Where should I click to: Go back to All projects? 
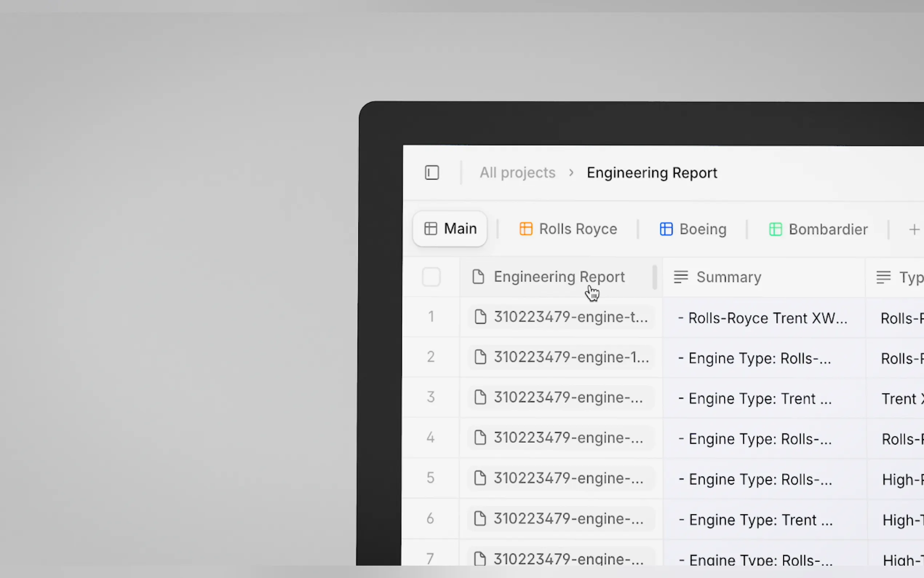coord(517,173)
